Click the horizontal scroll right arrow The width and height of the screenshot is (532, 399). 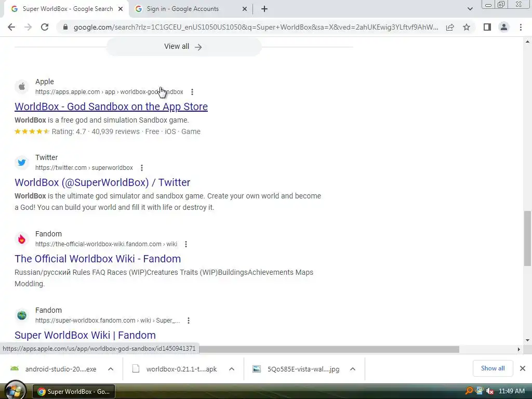point(519,349)
